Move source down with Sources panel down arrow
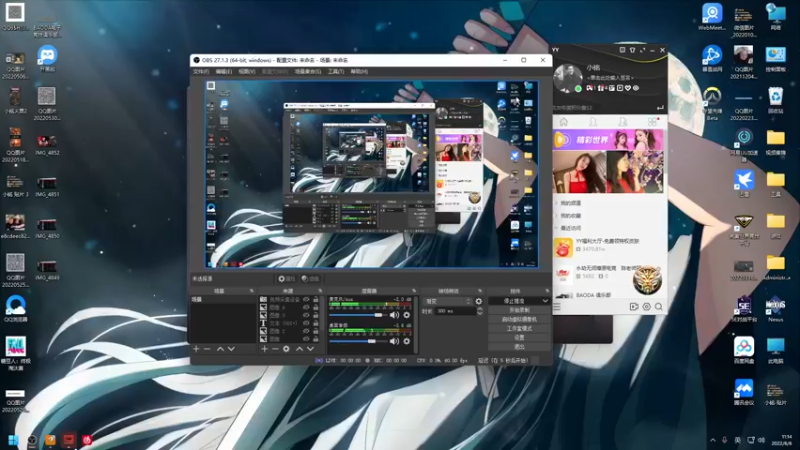The height and width of the screenshot is (450, 800). click(x=310, y=349)
